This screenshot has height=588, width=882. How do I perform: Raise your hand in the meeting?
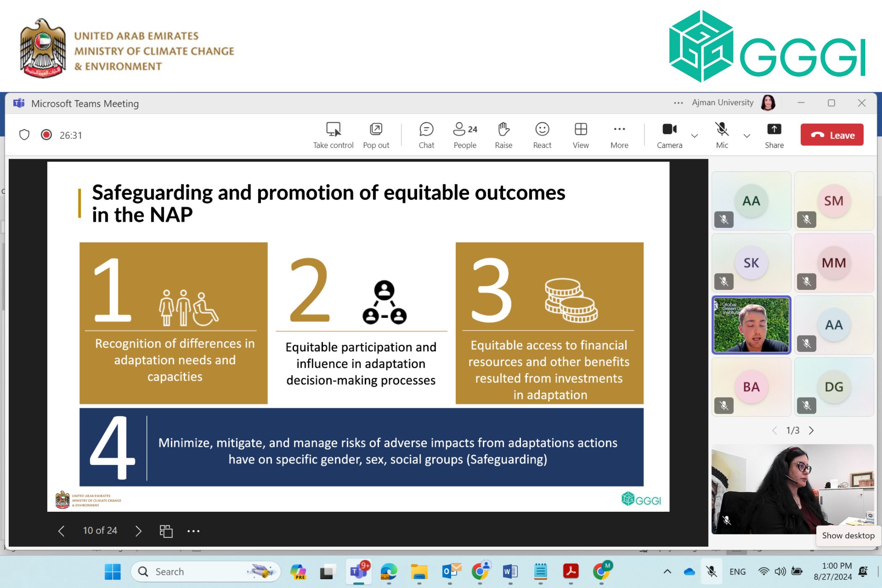coord(503,135)
